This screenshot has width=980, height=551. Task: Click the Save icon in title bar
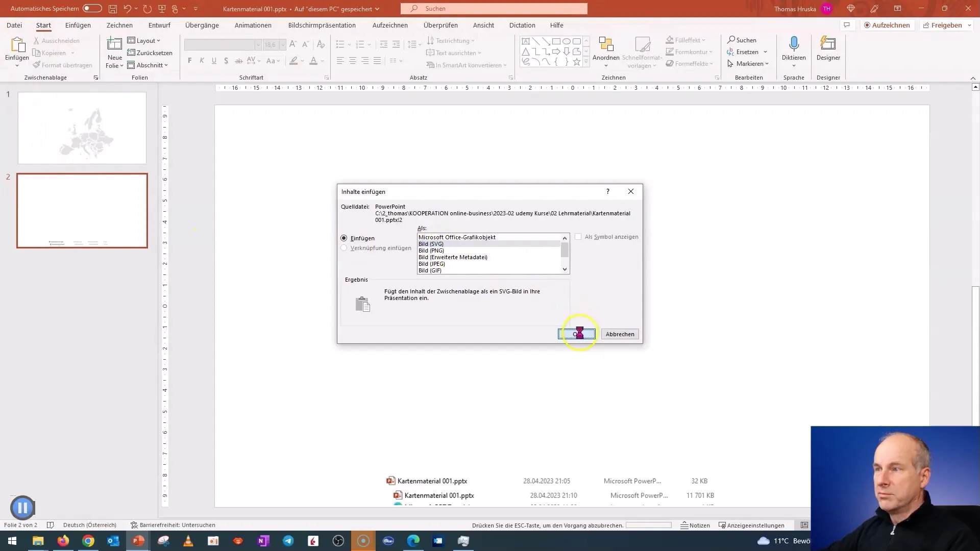point(113,9)
